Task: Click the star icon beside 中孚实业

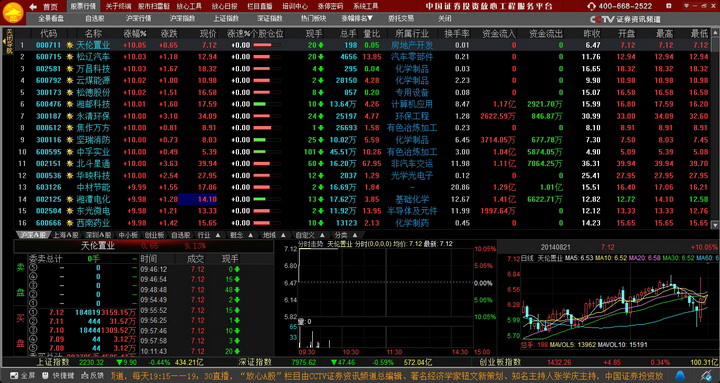Action: pyautogui.click(x=70, y=152)
